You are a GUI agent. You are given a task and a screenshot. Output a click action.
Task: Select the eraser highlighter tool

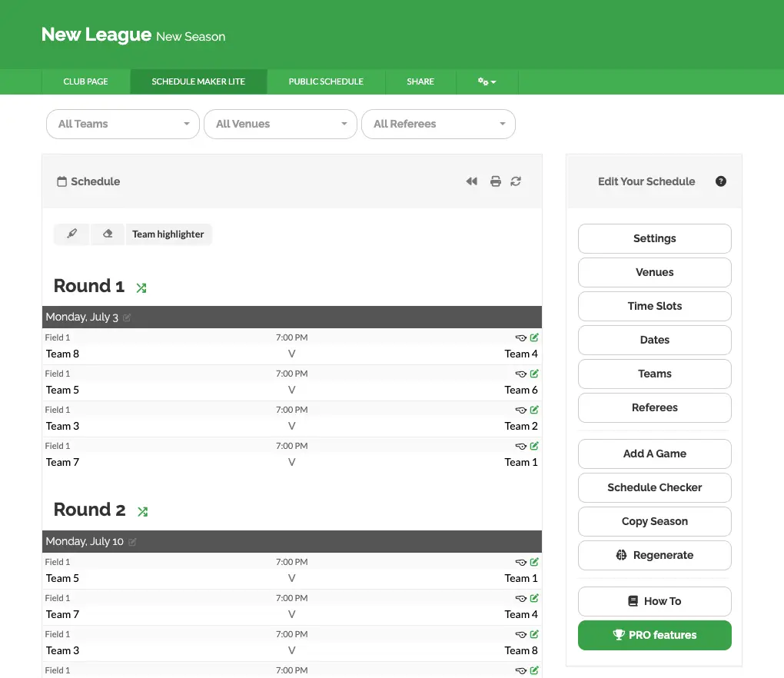point(108,234)
